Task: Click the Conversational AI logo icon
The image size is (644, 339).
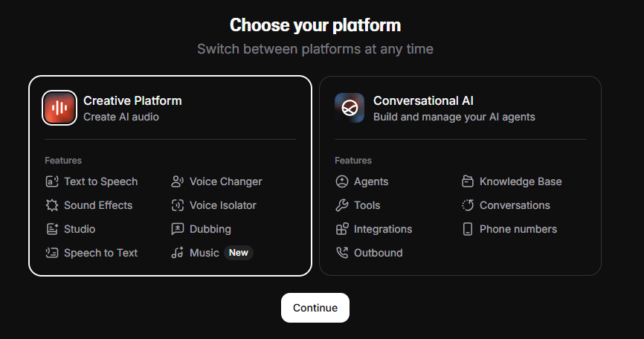Action: tap(350, 108)
